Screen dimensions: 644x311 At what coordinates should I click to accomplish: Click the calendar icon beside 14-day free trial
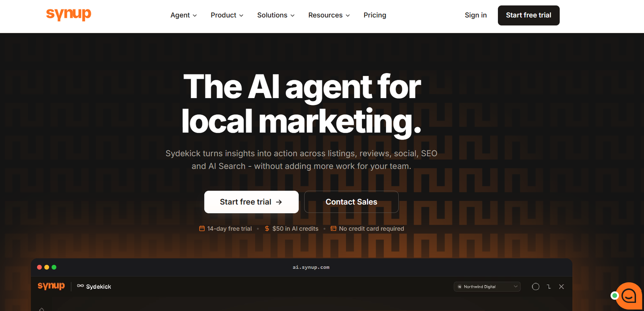point(202,229)
